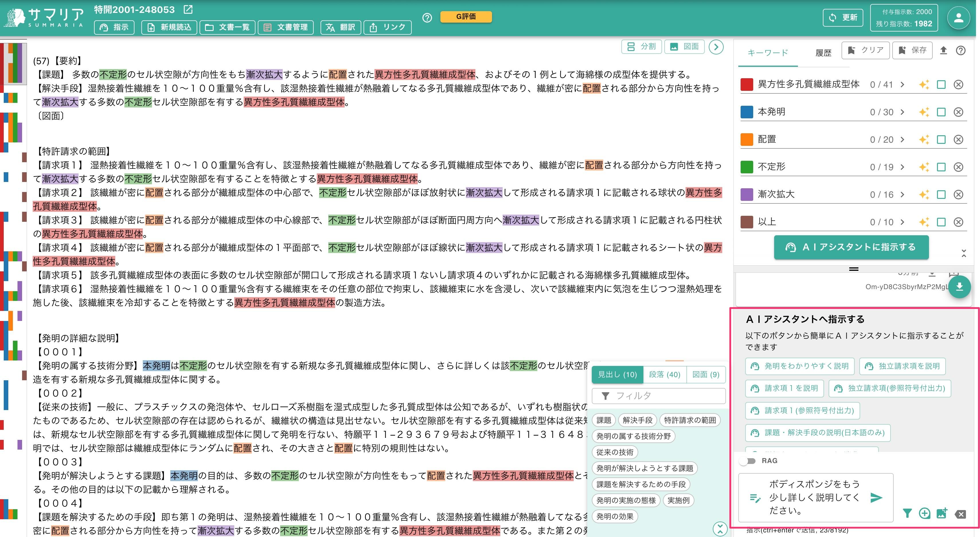Jump to next 漸次拡大 match chevron
Viewport: 980px width, 537px height.
click(902, 194)
